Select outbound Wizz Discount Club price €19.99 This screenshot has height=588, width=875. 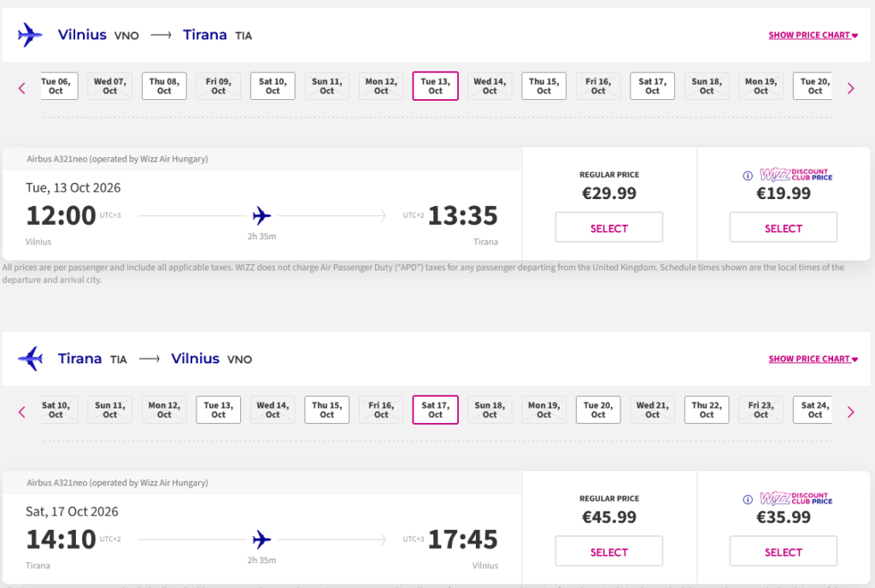click(x=784, y=228)
